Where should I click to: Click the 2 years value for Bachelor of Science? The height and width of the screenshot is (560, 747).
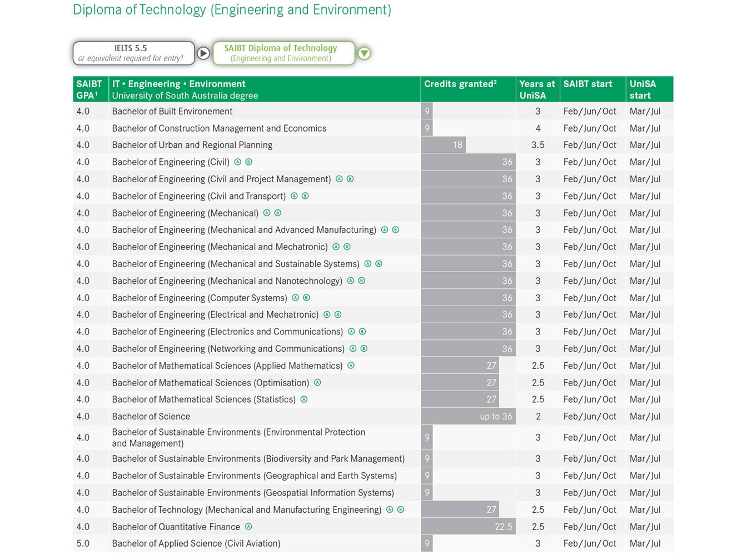[x=538, y=416]
